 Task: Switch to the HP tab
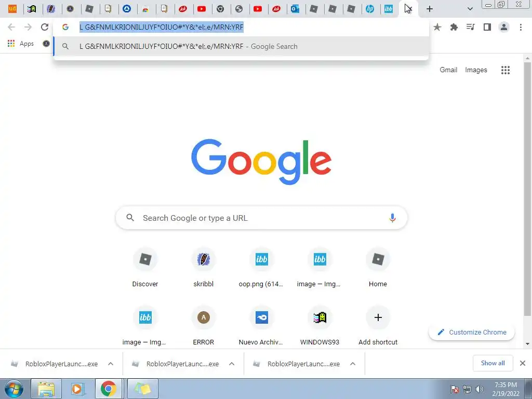370,9
